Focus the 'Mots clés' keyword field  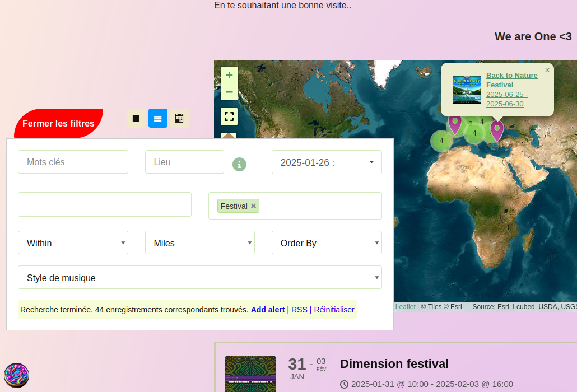(73, 162)
